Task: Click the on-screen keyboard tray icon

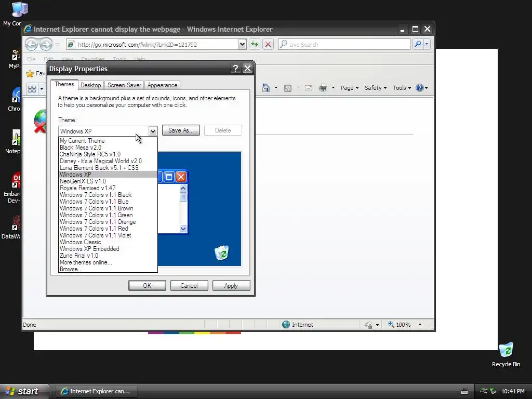Action: [x=464, y=392]
